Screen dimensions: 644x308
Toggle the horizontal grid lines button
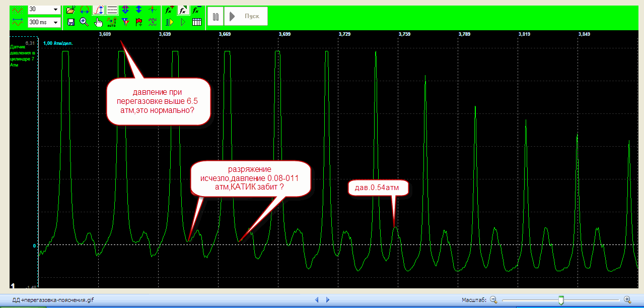[112, 10]
